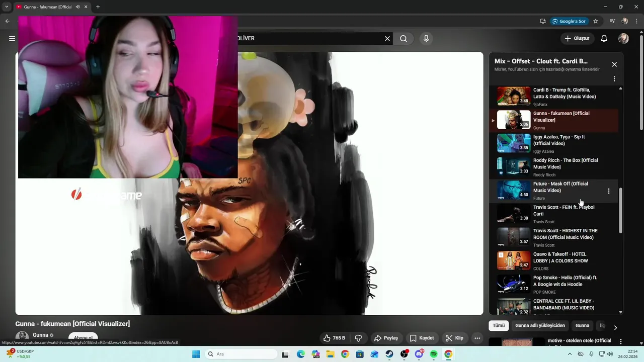The width and height of the screenshot is (644, 362).
Task: Open the YouTube account avatar menu
Action: (x=623, y=39)
